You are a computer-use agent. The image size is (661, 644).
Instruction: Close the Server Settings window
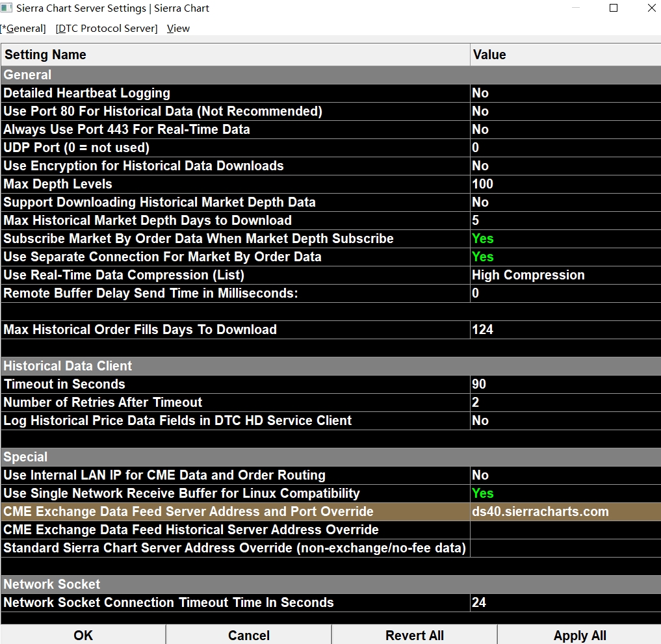(651, 8)
